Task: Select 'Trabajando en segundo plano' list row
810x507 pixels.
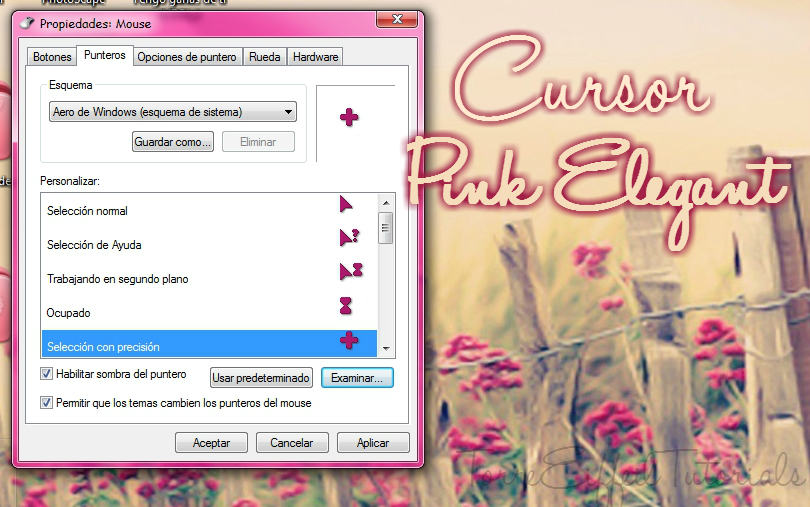Action: pyautogui.click(x=209, y=279)
